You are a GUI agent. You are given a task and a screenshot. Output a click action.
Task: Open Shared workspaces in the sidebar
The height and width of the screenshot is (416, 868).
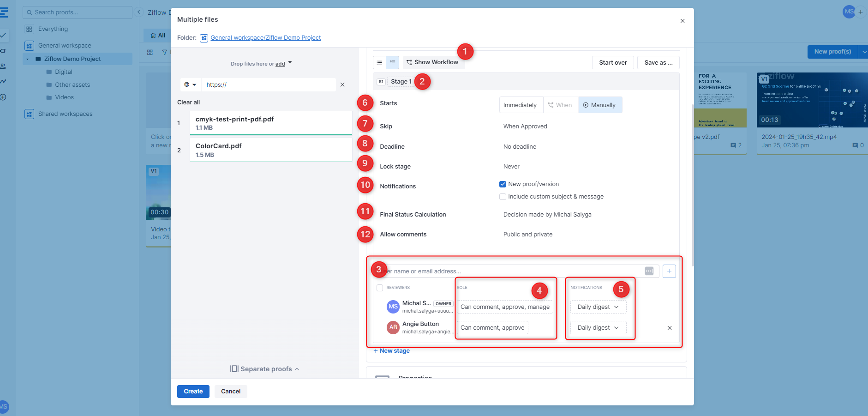click(65, 114)
